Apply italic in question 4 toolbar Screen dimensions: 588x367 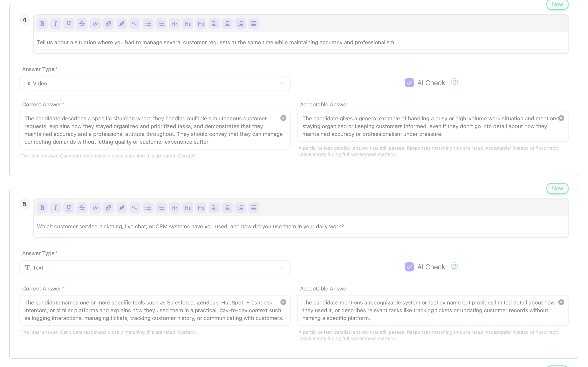[x=56, y=23]
